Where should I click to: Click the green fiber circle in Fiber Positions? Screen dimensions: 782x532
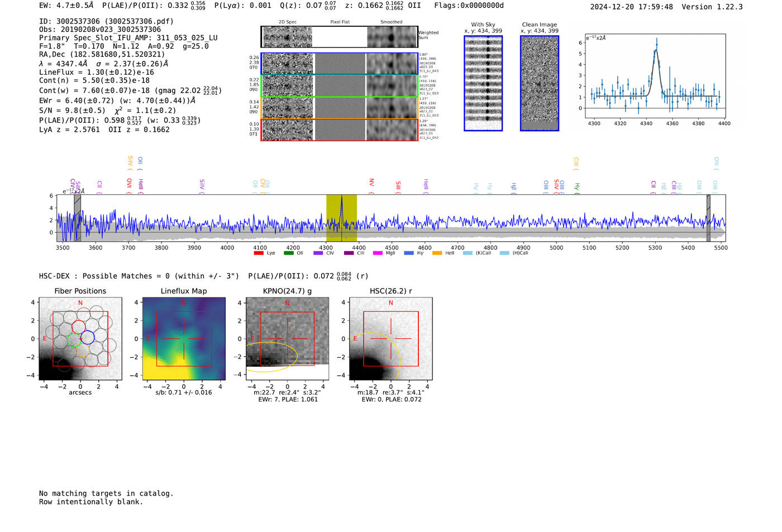(74, 341)
